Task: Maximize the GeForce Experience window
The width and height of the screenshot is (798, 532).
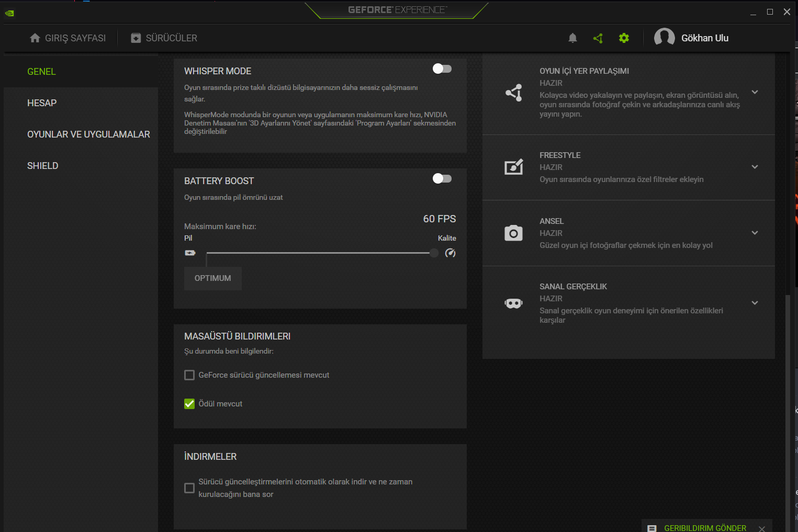Action: pyautogui.click(x=770, y=12)
